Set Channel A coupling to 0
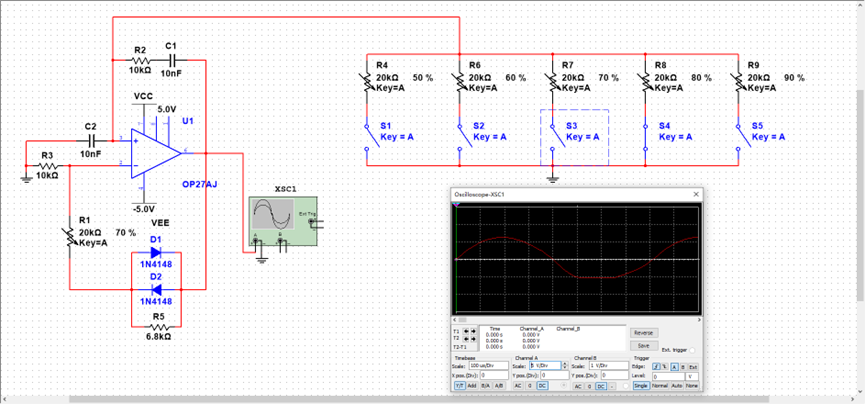 click(530, 386)
